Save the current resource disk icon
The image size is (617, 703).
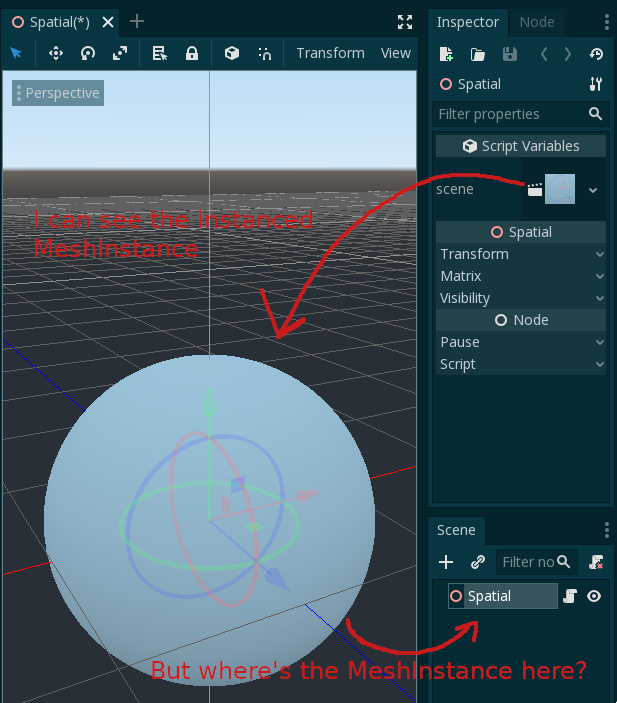pyautogui.click(x=509, y=54)
